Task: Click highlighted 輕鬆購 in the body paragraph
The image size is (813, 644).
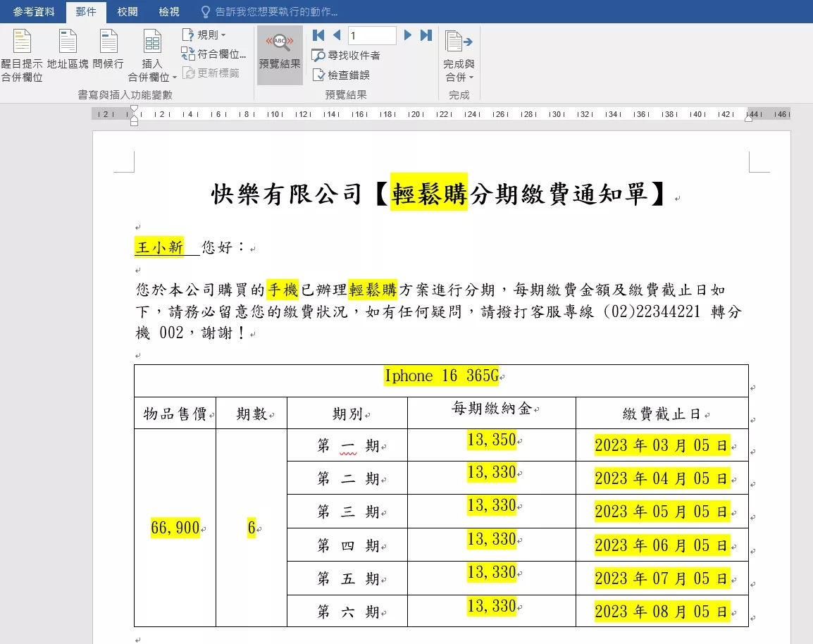Action: 373,290
